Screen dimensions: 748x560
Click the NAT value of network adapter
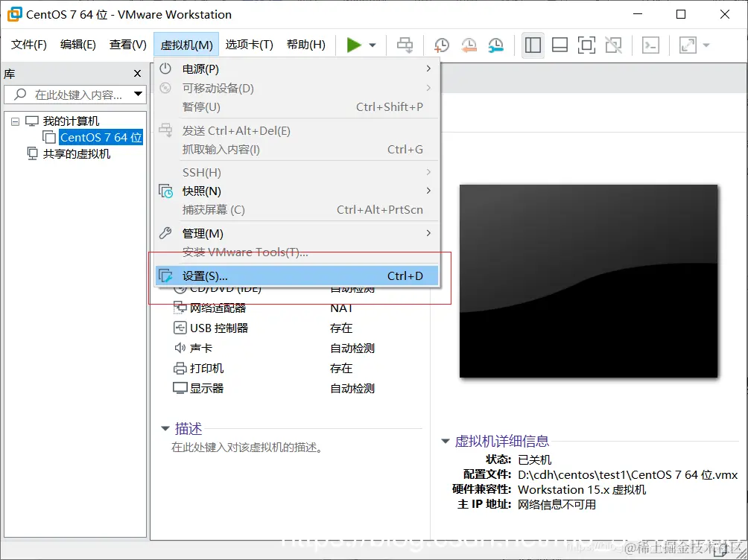point(341,308)
